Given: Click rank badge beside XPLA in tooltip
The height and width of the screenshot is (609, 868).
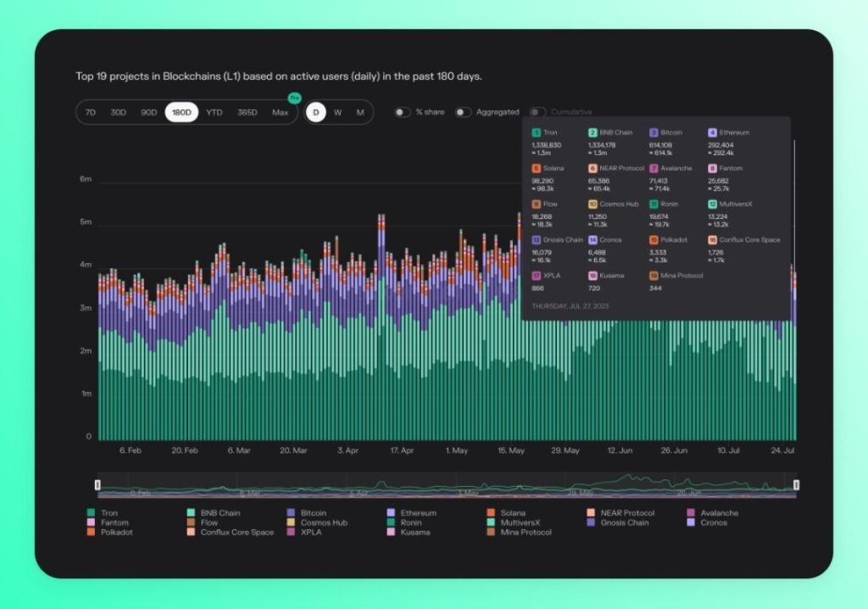Looking at the screenshot, I should (x=536, y=276).
